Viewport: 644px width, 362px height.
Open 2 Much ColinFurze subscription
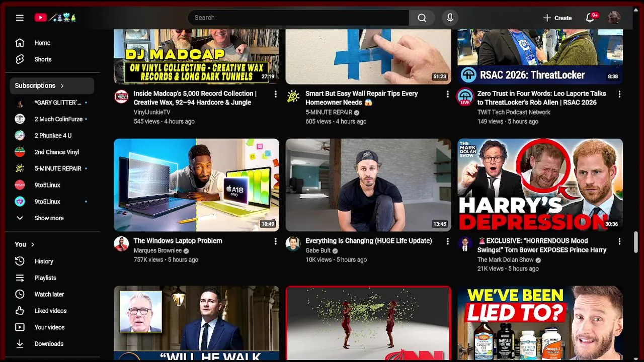[52, 119]
